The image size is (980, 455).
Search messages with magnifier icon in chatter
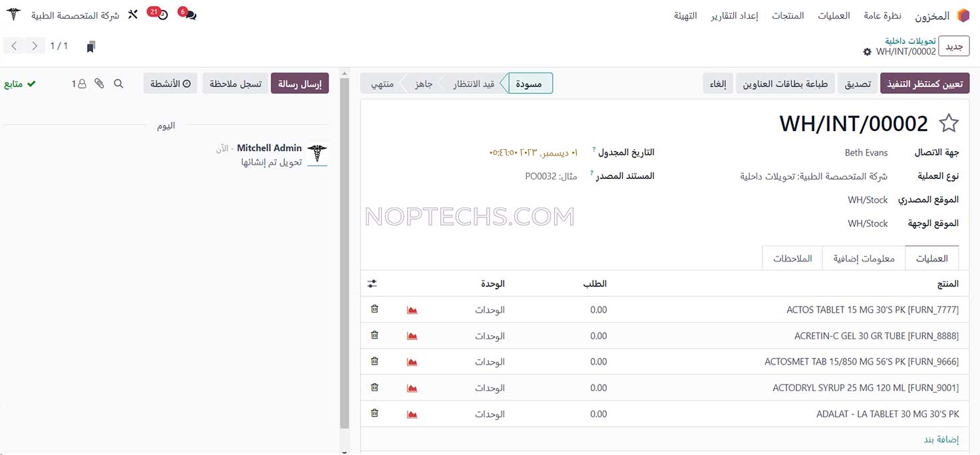118,84
